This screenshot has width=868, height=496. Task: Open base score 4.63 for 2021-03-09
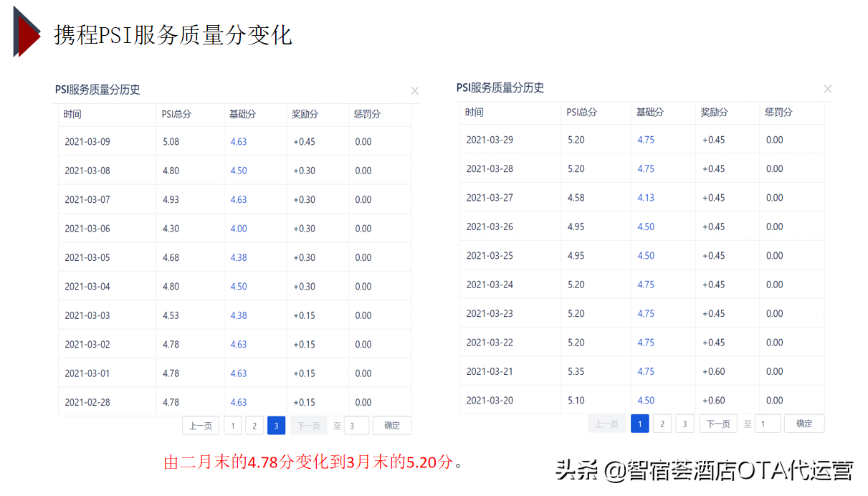[239, 142]
